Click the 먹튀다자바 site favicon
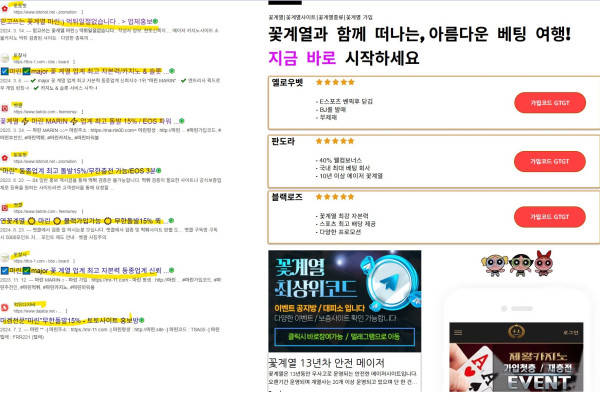The width and height of the screenshot is (600, 403). click(6, 306)
